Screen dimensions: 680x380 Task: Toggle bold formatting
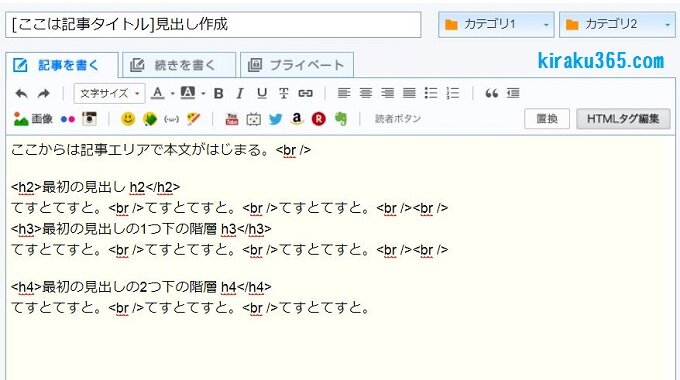pyautogui.click(x=219, y=93)
